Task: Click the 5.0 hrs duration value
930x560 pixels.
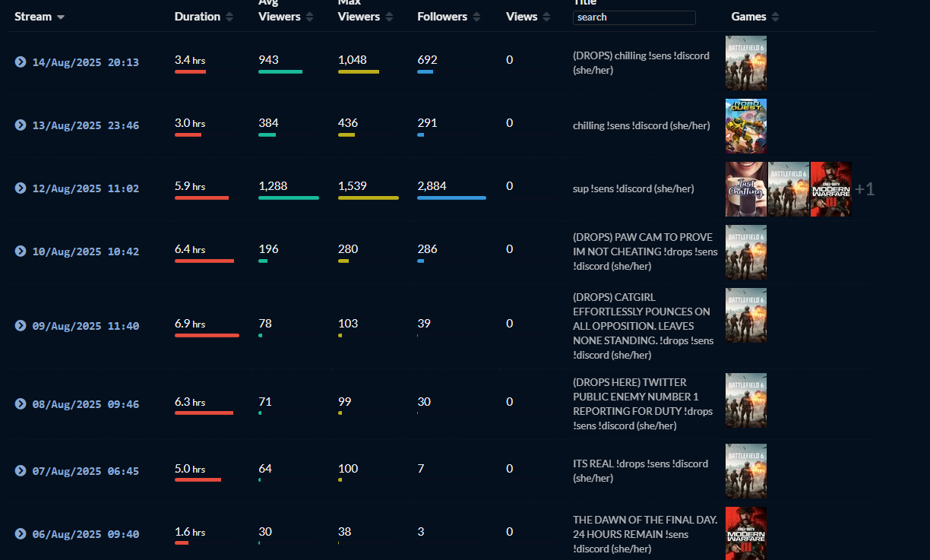Action: 190,468
